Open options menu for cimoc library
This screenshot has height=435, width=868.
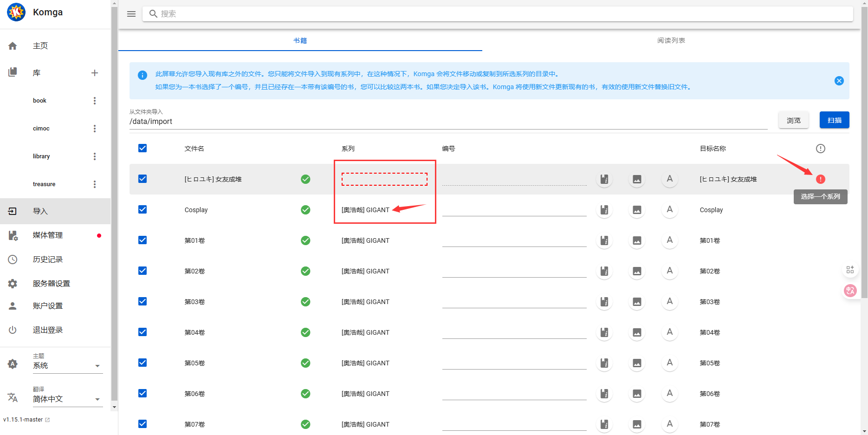coord(95,129)
